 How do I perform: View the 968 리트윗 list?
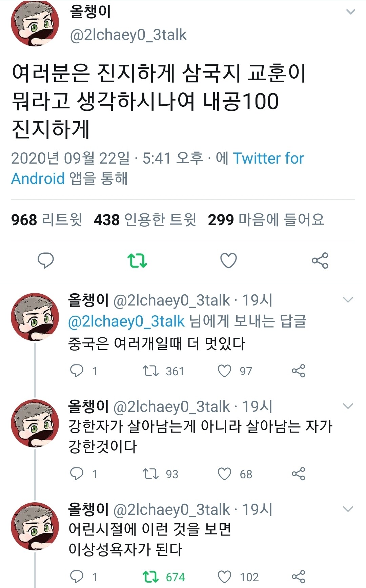tap(46, 220)
